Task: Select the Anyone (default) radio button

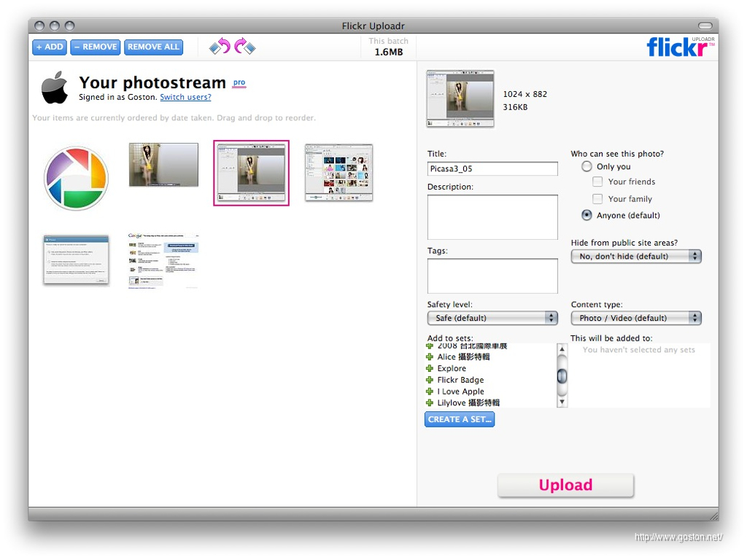Action: [587, 215]
